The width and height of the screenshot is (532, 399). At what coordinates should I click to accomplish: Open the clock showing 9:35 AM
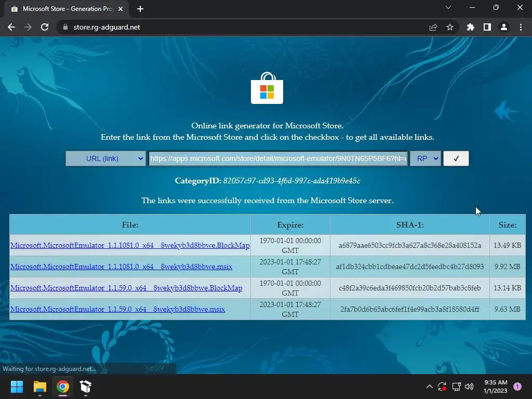point(495,387)
